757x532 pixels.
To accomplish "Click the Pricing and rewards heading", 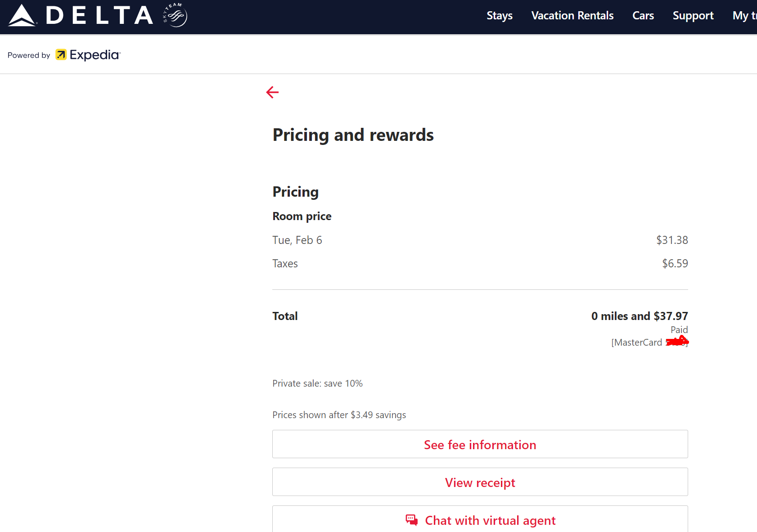I will (x=353, y=135).
